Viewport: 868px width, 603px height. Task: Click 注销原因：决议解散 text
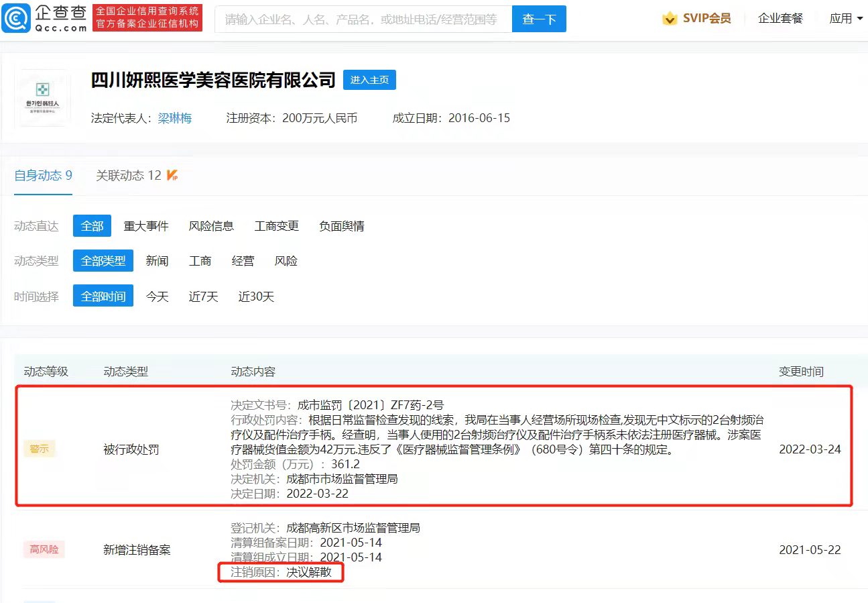point(282,573)
